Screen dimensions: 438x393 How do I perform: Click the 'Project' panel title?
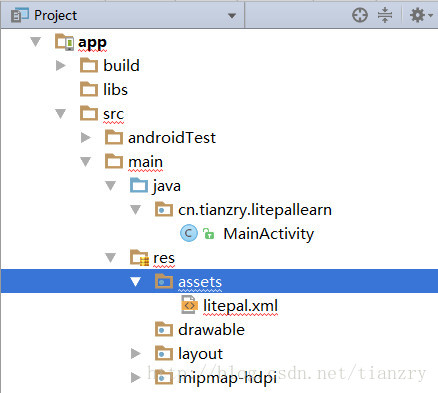55,16
